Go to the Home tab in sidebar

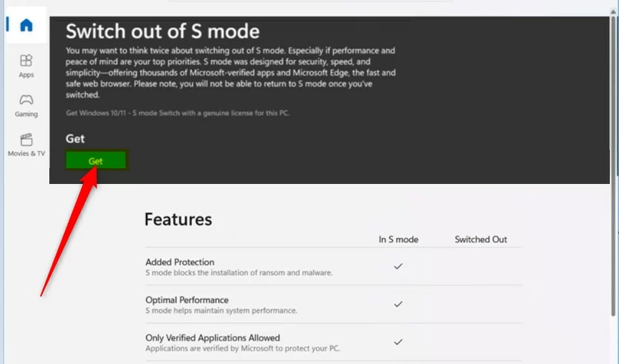tap(26, 26)
